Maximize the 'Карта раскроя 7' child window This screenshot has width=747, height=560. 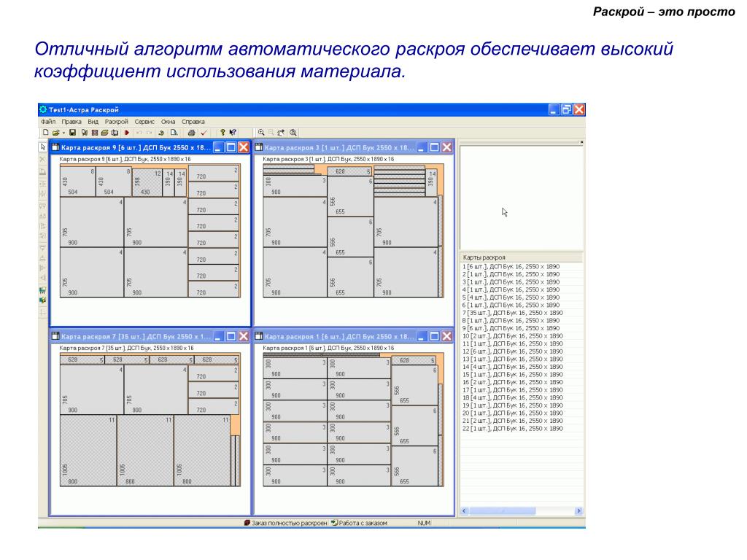pos(231,336)
